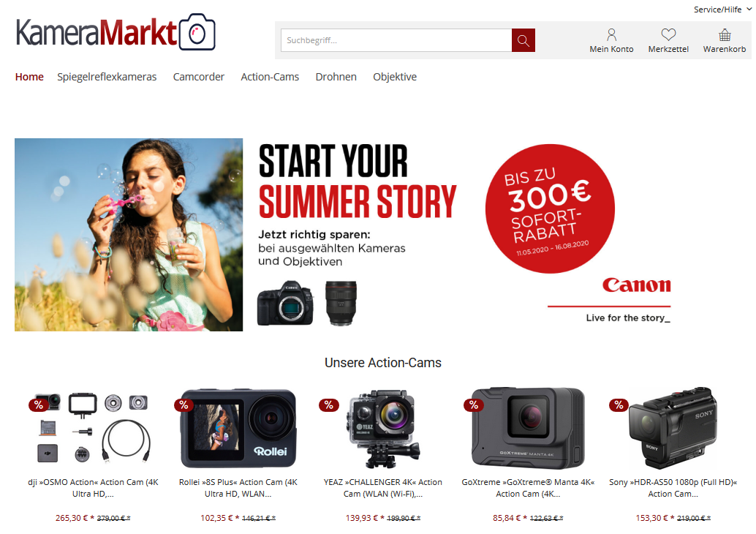Expand the Service/Hilfe dropdown
This screenshot has width=756, height=534.
click(x=722, y=10)
